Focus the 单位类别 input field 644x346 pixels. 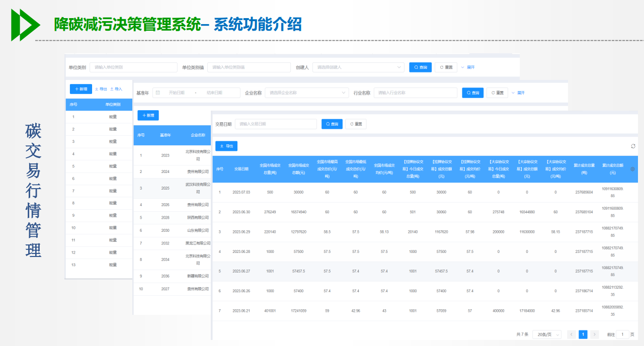click(x=134, y=67)
